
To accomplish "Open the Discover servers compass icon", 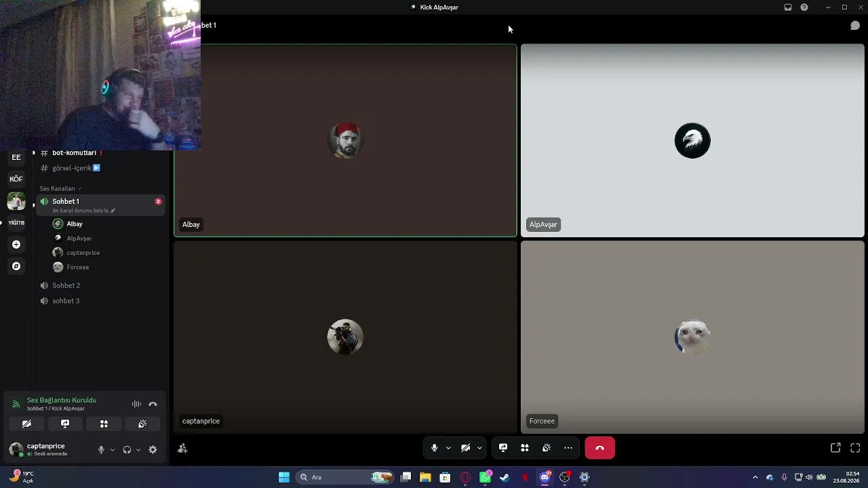I will pyautogui.click(x=16, y=266).
